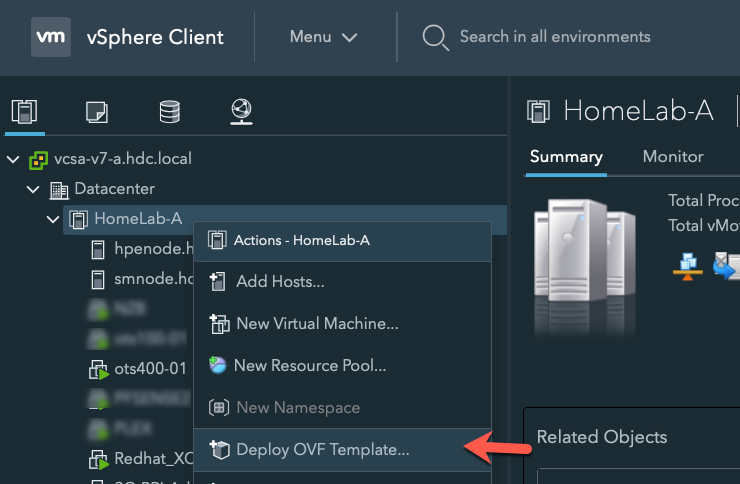Collapse the vcsa-v7-a.hdc.local node
This screenshot has height=484, width=740.
click(x=13, y=159)
